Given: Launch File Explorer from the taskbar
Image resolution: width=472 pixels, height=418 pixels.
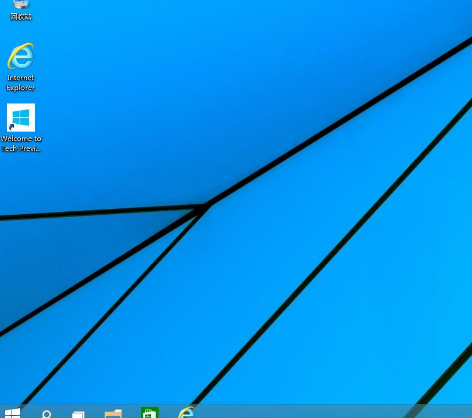Looking at the screenshot, I should [113, 414].
